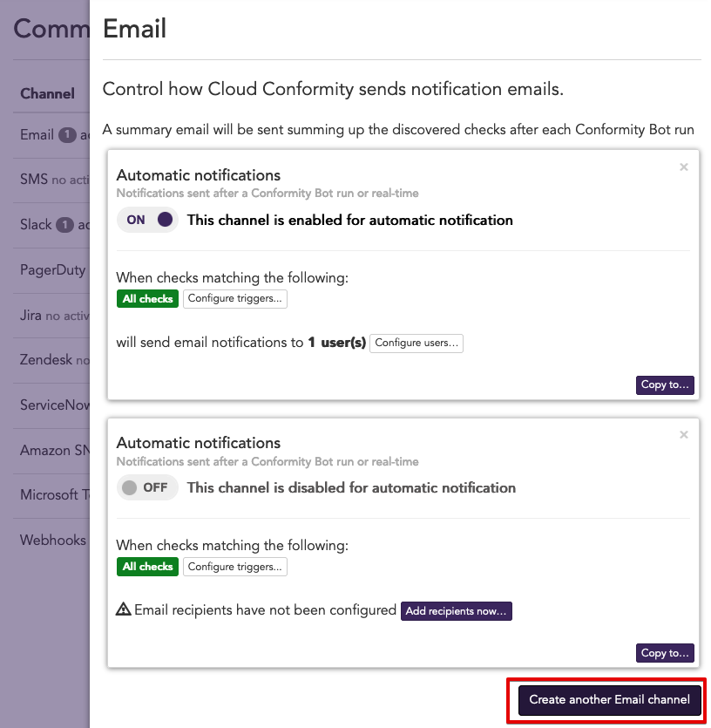Click the Email active count badge

pyautogui.click(x=67, y=135)
